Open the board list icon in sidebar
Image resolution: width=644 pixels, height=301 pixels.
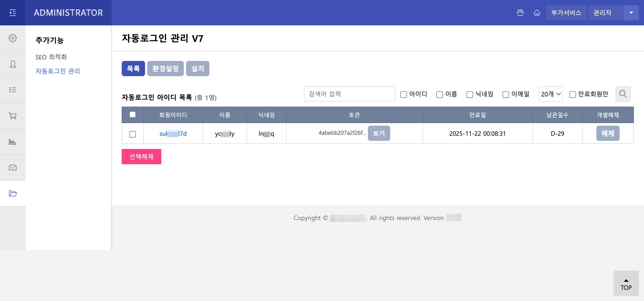point(12,90)
